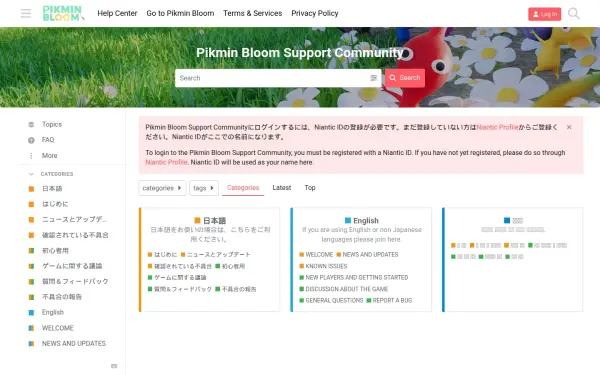Open the header search magnifier icon
Screen dimensions: 600x375
pos(574,13)
